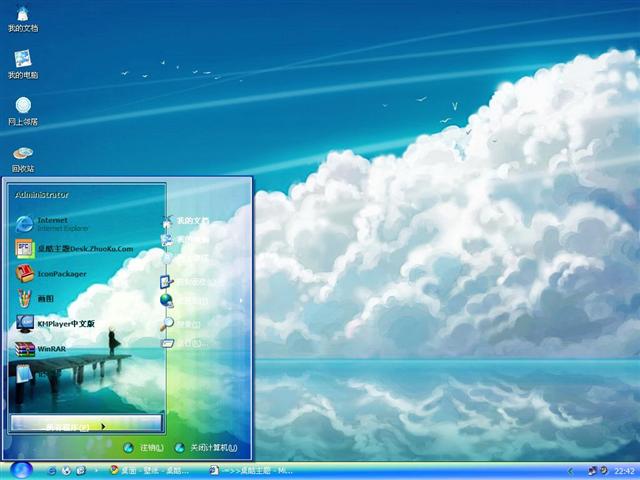Click second system tray icon near clock
Viewport: 640px width, 480px height.
click(x=603, y=470)
